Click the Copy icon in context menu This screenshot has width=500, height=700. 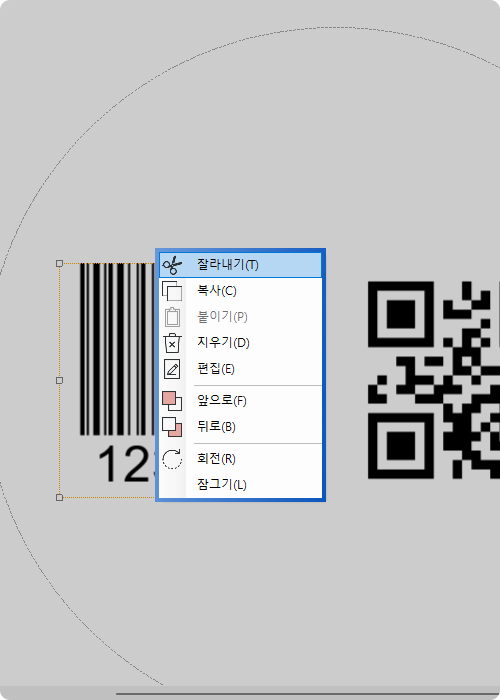[172, 291]
